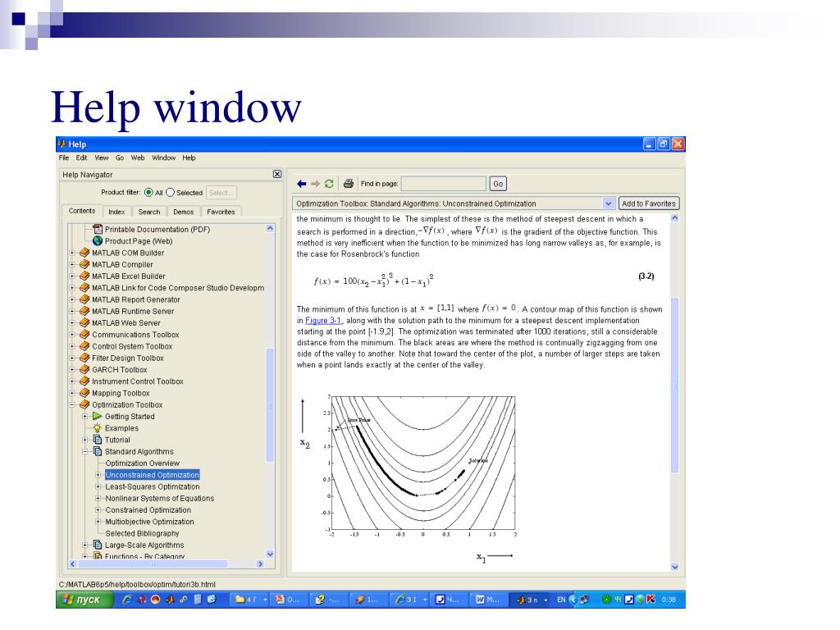This screenshot has height=630, width=840.
Task: Collapse the Standard Algorithms node
Action: pos(85,452)
